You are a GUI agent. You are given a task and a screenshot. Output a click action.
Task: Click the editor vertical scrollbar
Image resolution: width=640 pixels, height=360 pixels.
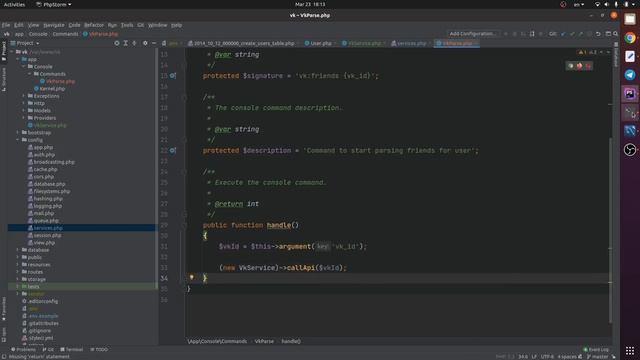611,231
